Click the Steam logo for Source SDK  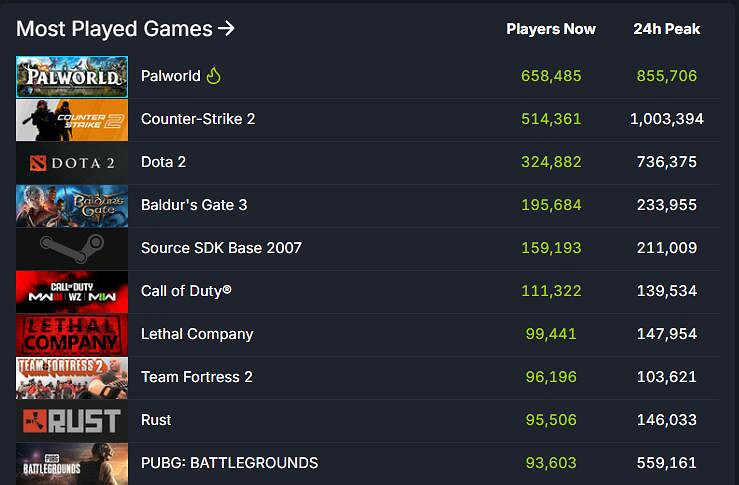click(72, 249)
